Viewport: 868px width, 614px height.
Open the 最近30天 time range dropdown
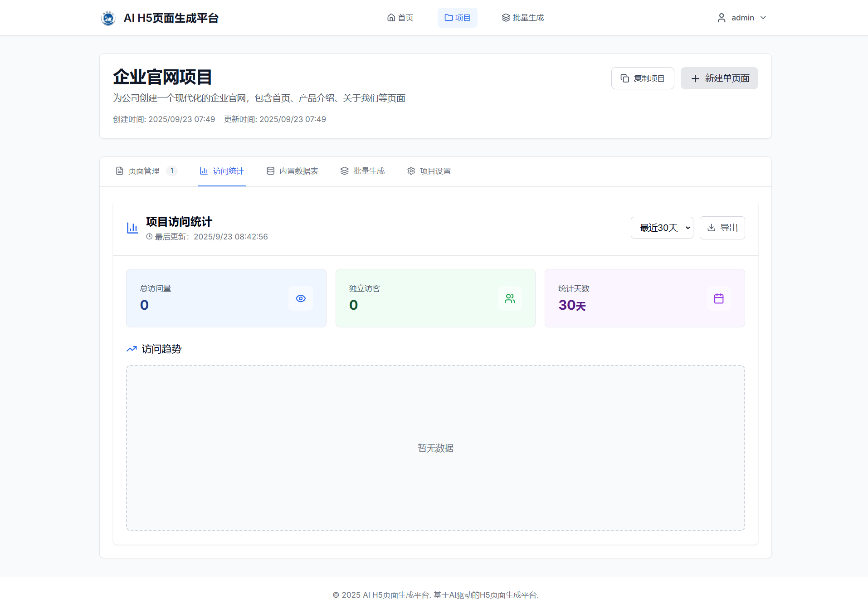coord(662,228)
